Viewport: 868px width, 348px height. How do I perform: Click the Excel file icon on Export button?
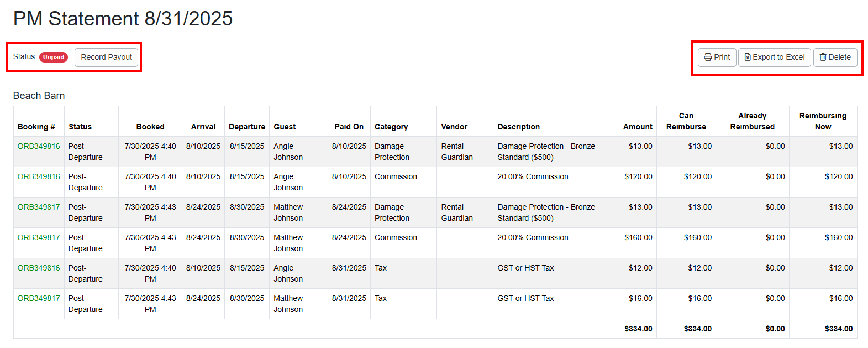click(x=748, y=57)
